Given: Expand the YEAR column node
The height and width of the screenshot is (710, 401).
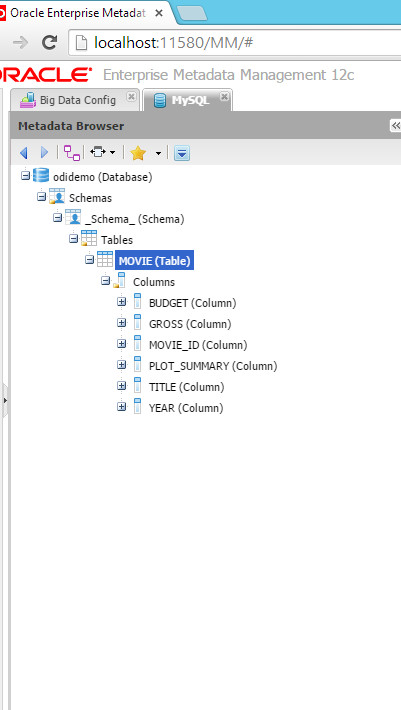Looking at the screenshot, I should pos(121,407).
